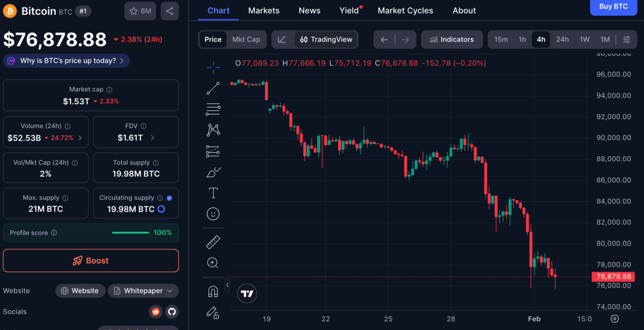Open the emoji icons tool
This screenshot has width=644, height=330.
213,214
